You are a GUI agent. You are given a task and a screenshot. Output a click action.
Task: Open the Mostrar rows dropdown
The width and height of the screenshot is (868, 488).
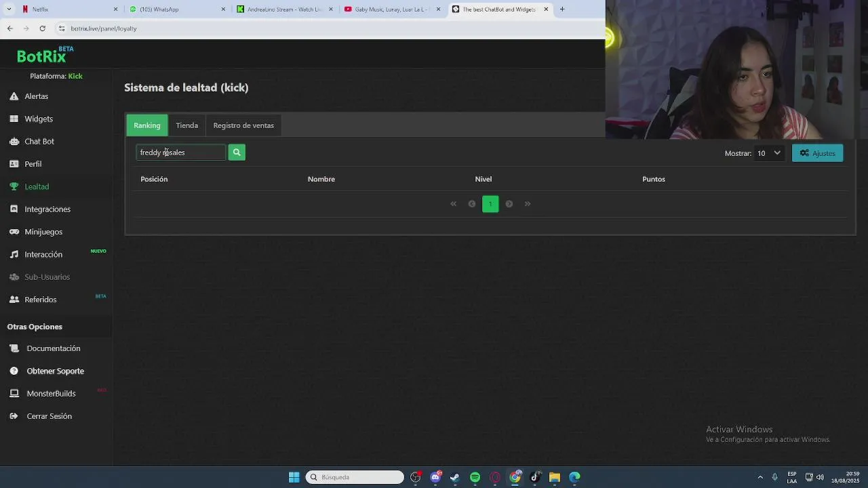coord(769,153)
